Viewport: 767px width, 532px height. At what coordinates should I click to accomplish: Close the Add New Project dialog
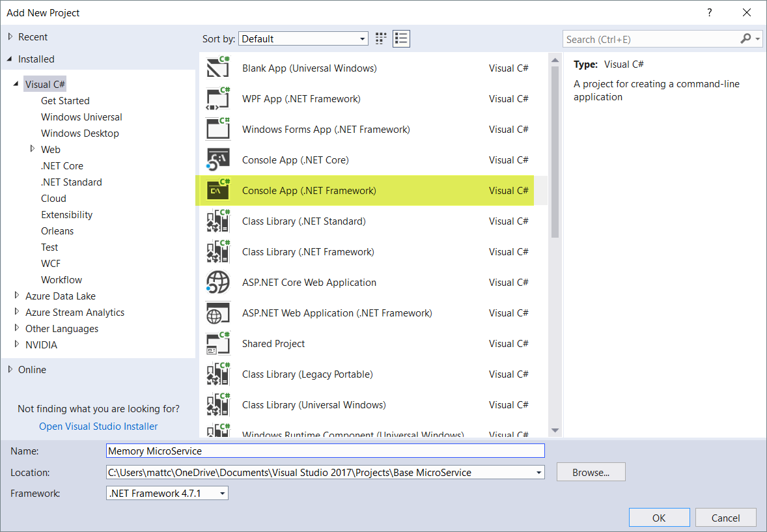point(746,13)
